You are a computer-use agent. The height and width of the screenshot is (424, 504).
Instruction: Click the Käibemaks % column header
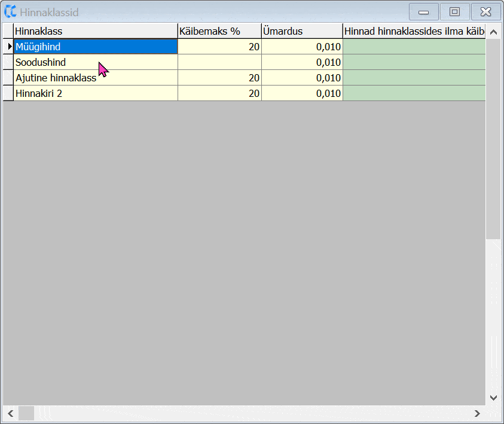point(219,31)
